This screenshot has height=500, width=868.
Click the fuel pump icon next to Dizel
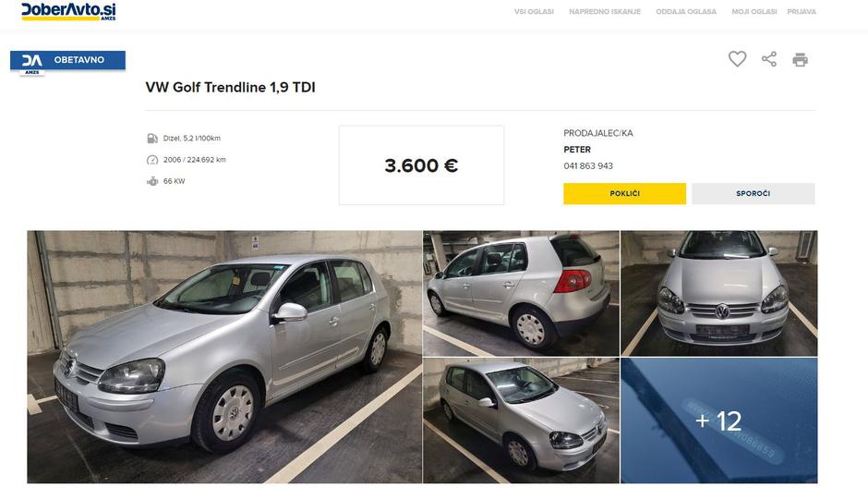[152, 139]
